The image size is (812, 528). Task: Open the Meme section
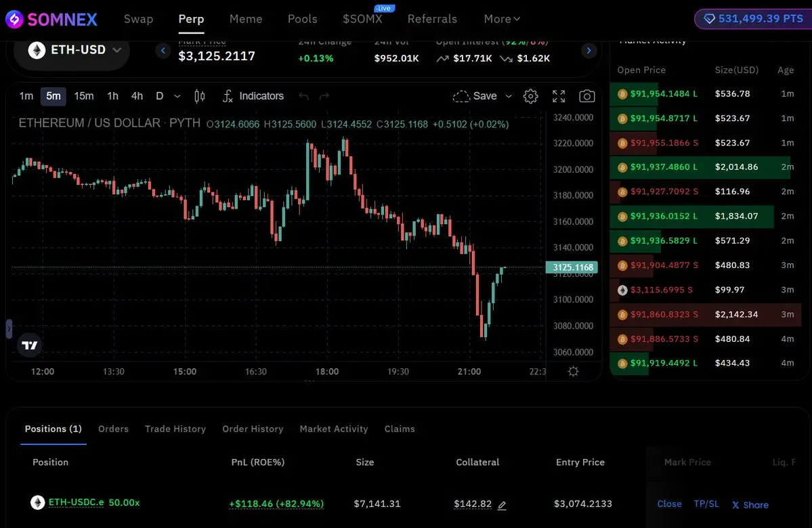[246, 19]
